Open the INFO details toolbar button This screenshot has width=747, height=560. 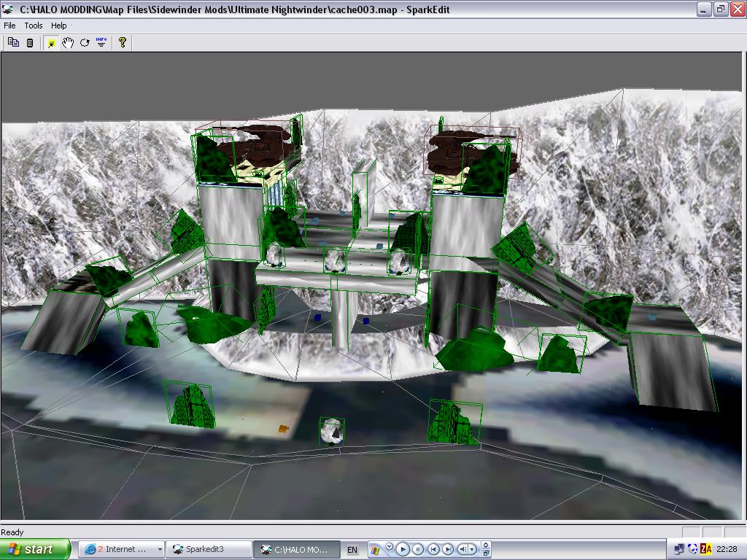(101, 42)
